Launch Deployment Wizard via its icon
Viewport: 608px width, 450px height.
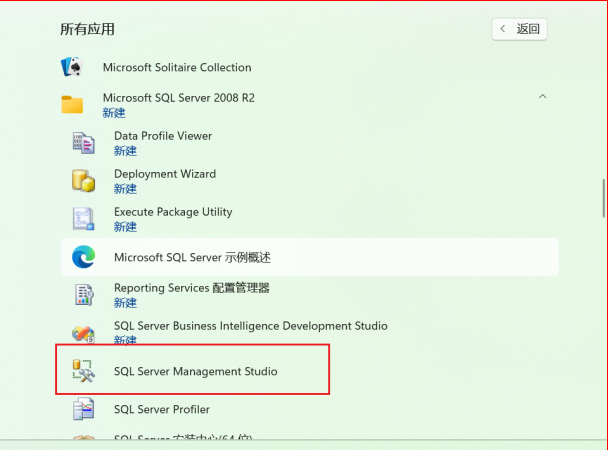coord(83,181)
